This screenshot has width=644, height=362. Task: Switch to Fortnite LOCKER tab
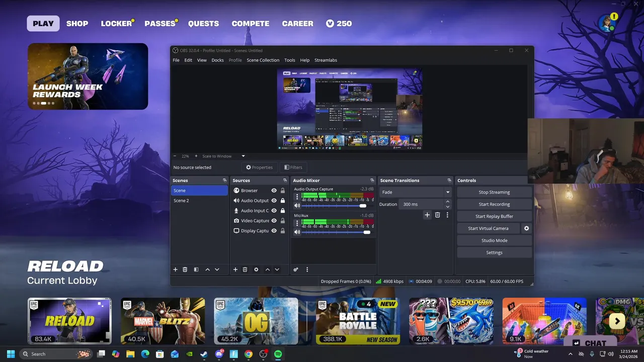click(x=116, y=24)
